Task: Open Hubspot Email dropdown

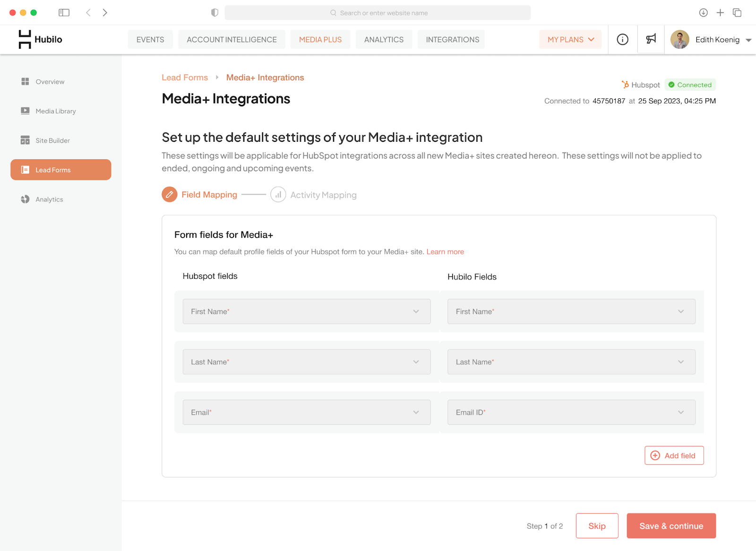Action: pos(307,412)
